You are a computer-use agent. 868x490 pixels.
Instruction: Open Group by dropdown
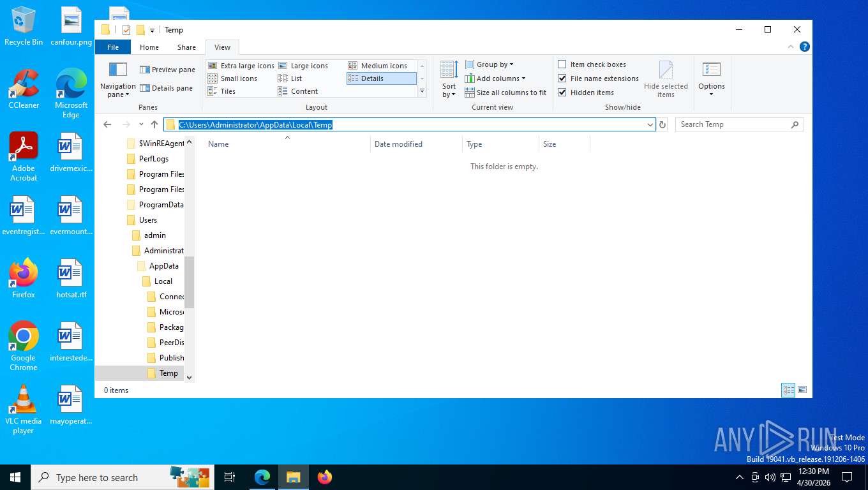[x=490, y=64]
